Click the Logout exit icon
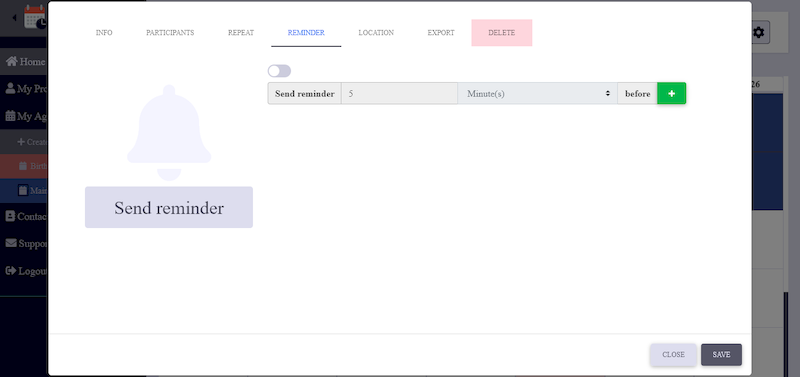This screenshot has height=377, width=800. pyautogui.click(x=11, y=271)
